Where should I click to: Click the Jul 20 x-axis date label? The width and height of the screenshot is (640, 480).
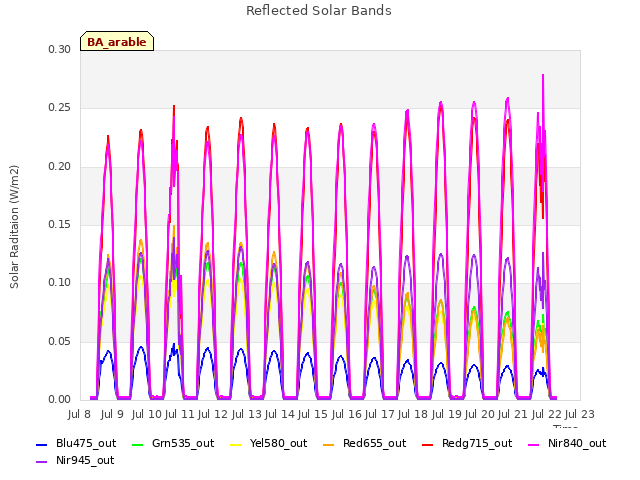point(480,414)
